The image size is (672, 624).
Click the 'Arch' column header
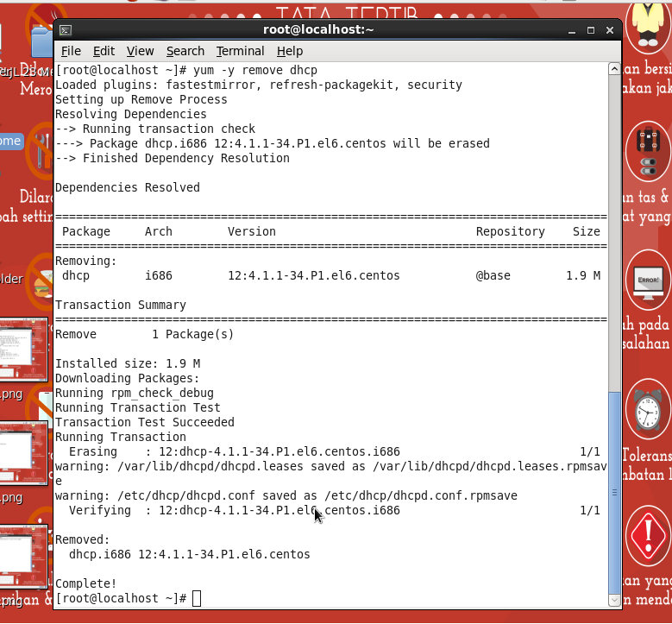click(x=159, y=231)
